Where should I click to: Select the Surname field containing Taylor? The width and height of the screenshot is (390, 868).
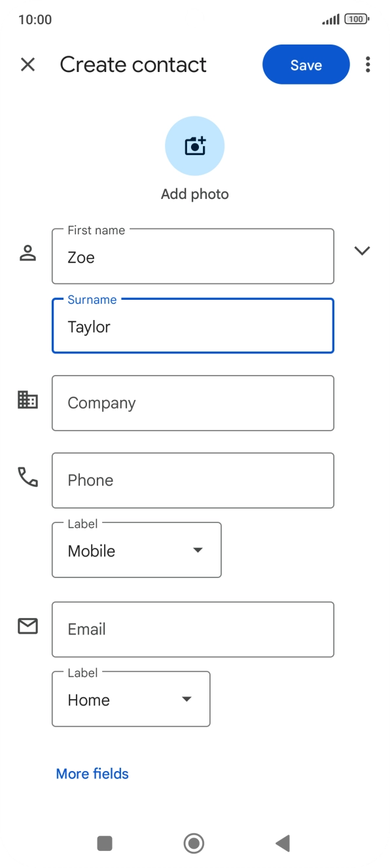192,325
